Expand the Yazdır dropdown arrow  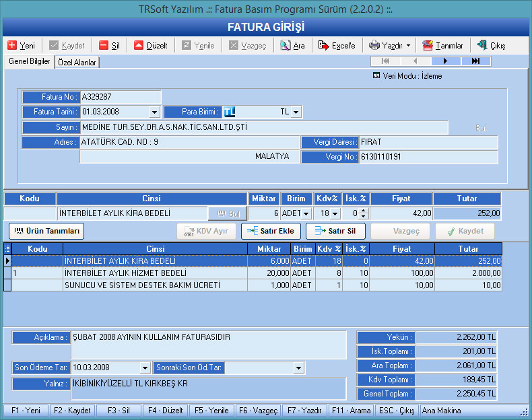(x=409, y=45)
